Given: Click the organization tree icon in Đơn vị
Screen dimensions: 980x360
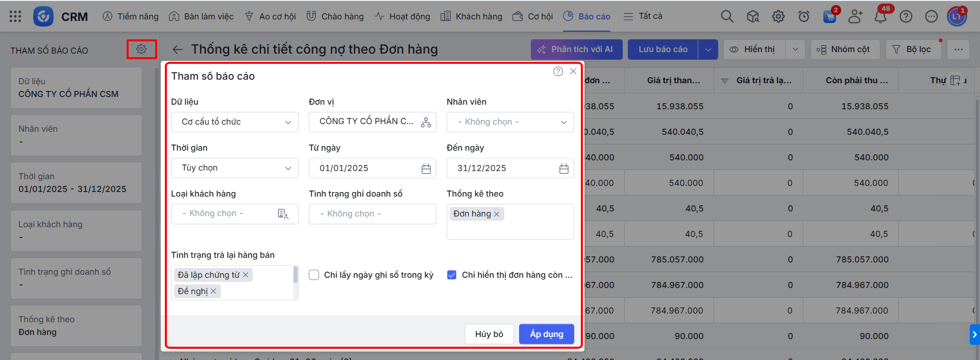Looking at the screenshot, I should 426,122.
